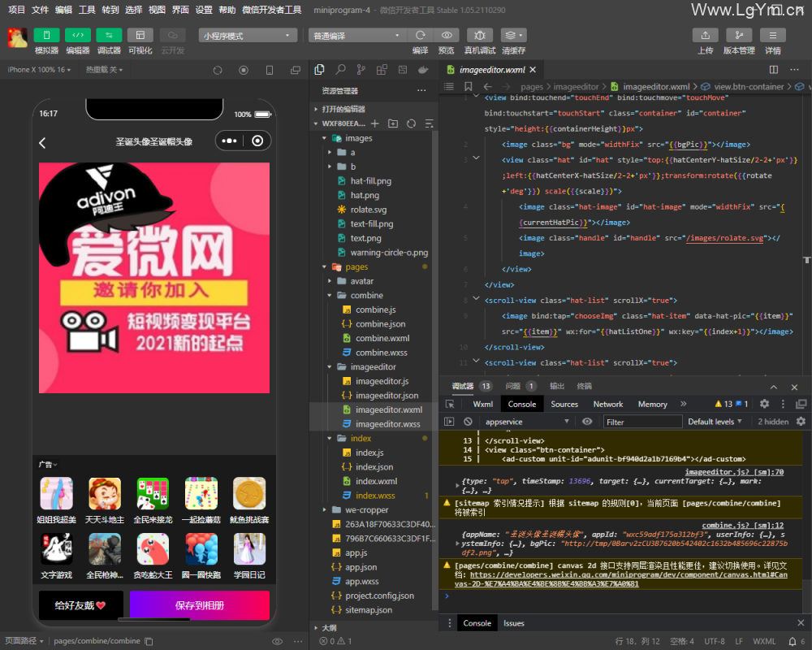Toggle the element inspector in devtools

450,405
